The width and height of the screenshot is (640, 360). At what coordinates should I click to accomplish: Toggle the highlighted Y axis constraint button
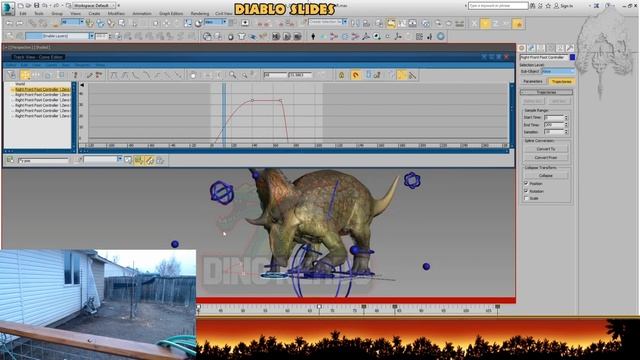coord(485,24)
